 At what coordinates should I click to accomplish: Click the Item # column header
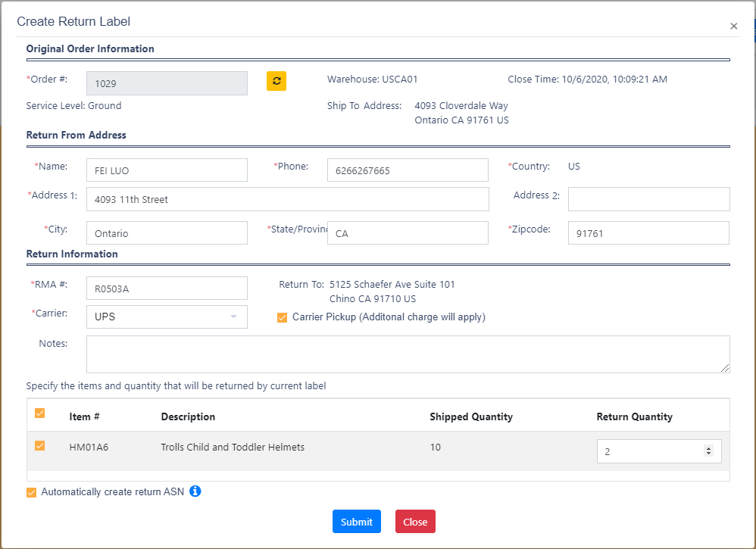[84, 416]
